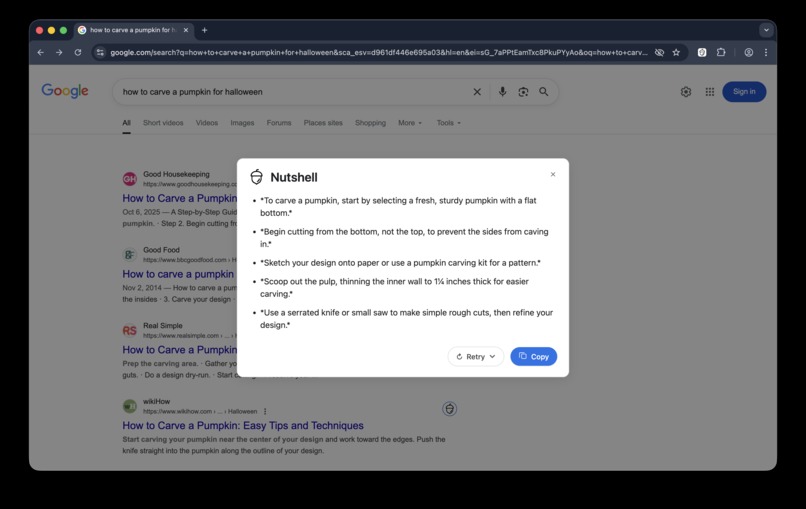The height and width of the screenshot is (509, 806).
Task: Switch to Forums tab
Action: coord(279,123)
